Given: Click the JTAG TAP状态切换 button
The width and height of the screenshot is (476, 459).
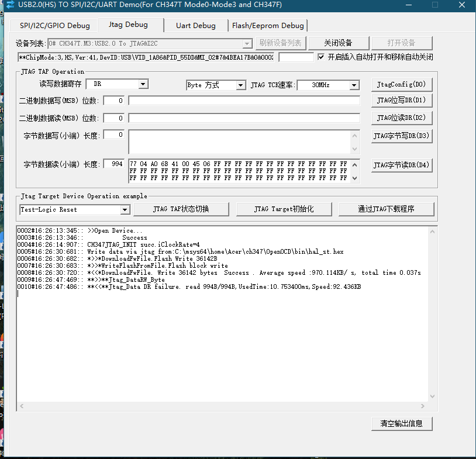Looking at the screenshot, I should [181, 209].
